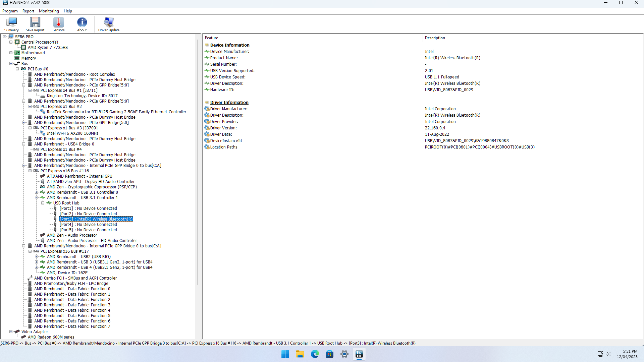This screenshot has height=362, width=644.
Task: Collapse the SER6-PRO root node
Action: coord(5,37)
